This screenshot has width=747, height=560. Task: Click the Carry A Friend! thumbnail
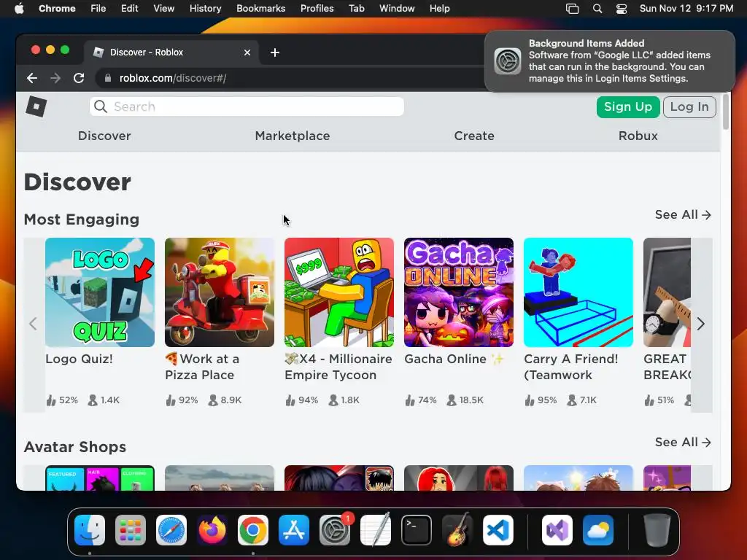point(578,292)
